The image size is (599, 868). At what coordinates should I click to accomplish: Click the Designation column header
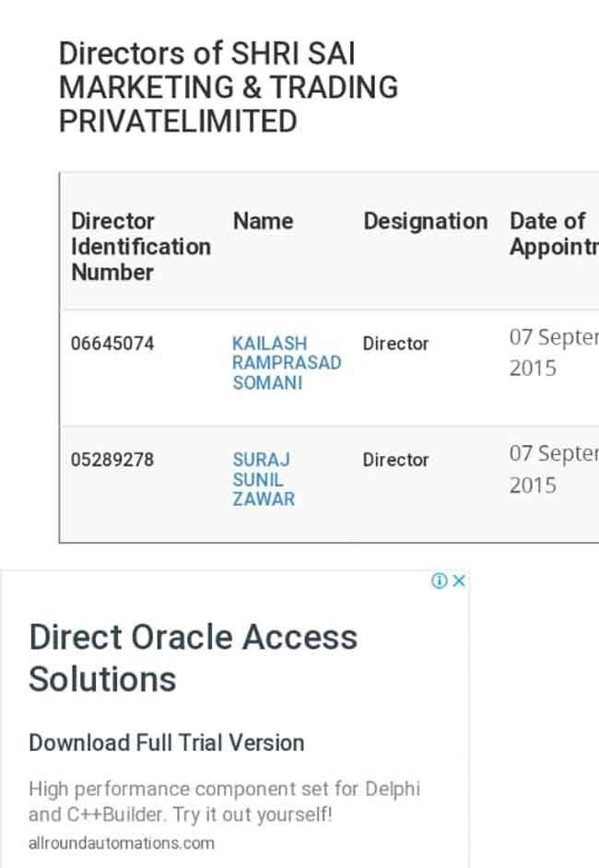tap(425, 221)
